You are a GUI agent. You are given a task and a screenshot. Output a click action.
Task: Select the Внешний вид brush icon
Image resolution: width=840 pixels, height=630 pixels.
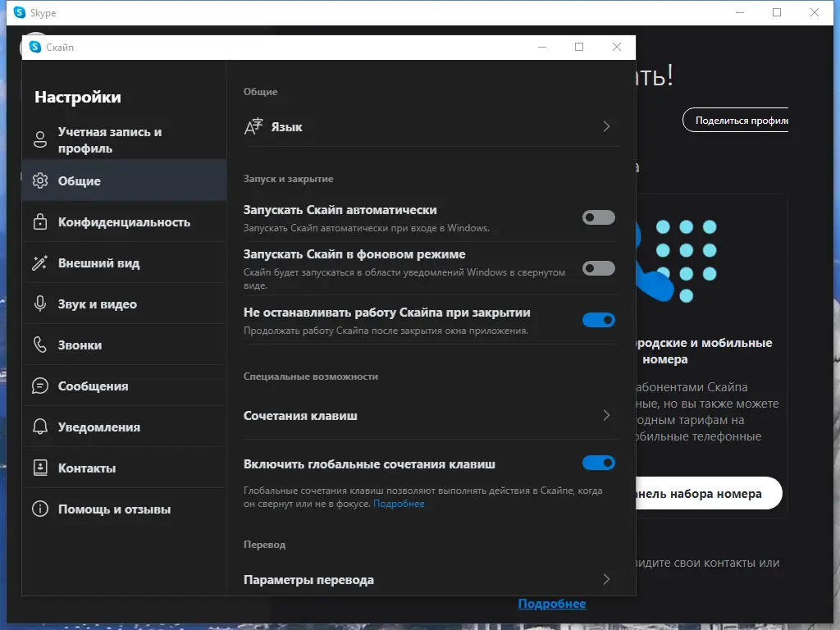click(x=39, y=262)
